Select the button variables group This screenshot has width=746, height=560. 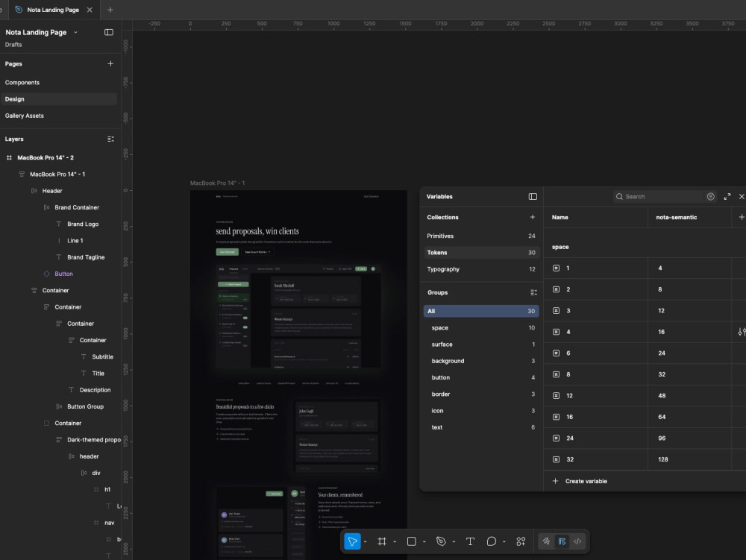pyautogui.click(x=481, y=377)
